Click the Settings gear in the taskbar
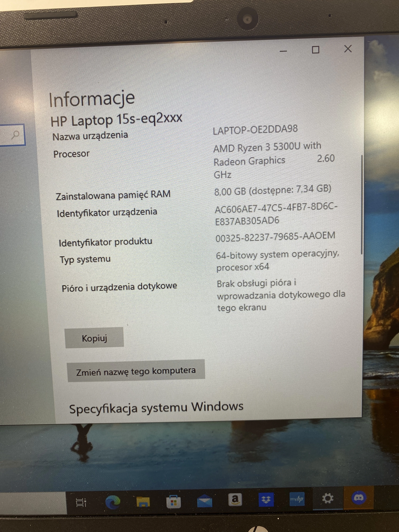This screenshot has height=532, width=399. pyautogui.click(x=328, y=498)
